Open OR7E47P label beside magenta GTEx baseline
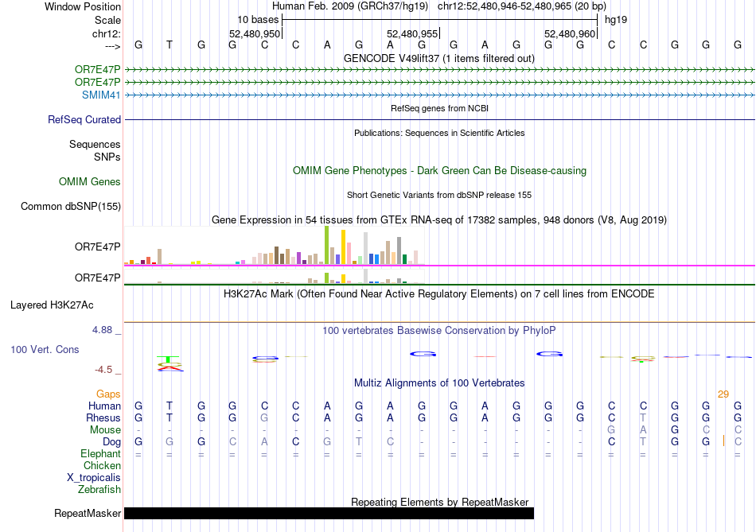Image resolution: width=756 pixels, height=532 pixels. pos(97,247)
